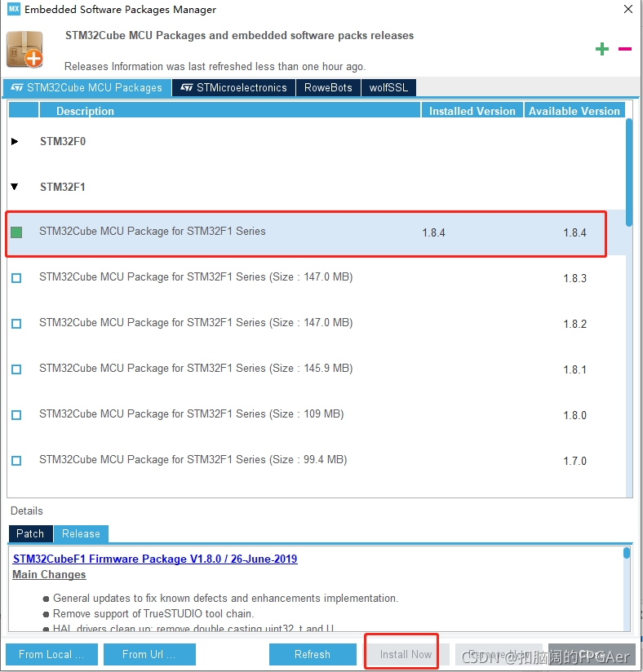Click available version 1.7.0 cell
This screenshot has width=643, height=672.
coord(574,461)
